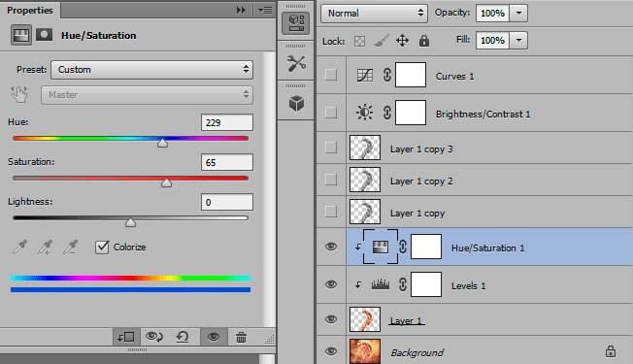
Task: Select the on-image targeted adjustment hand tool
Action: pos(19,95)
